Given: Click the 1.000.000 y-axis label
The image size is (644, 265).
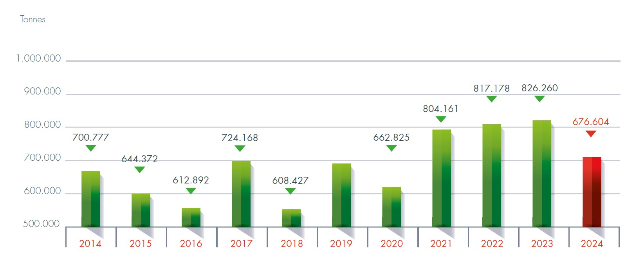Looking at the screenshot, I should (39, 58).
